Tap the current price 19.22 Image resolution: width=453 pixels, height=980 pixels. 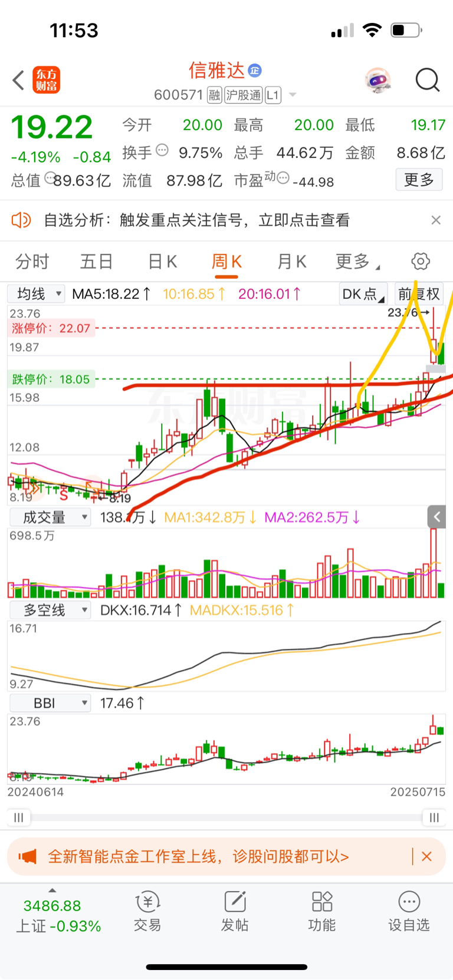point(52,127)
